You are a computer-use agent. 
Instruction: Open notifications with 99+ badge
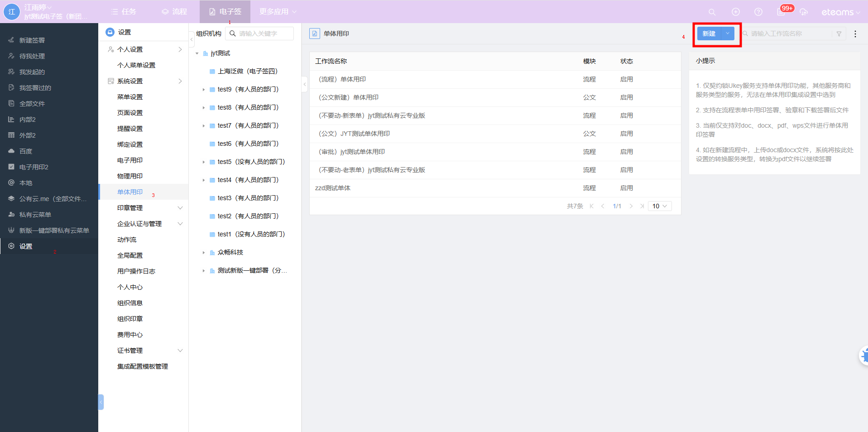coord(782,12)
